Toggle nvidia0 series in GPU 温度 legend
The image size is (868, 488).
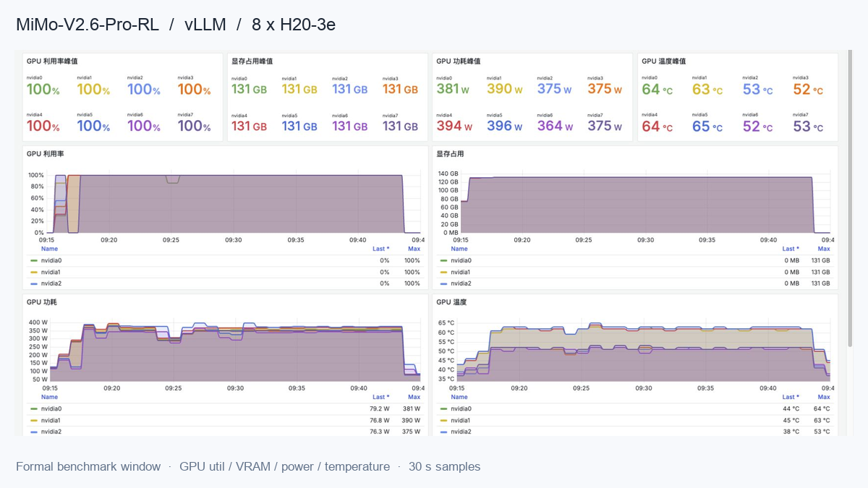click(461, 408)
